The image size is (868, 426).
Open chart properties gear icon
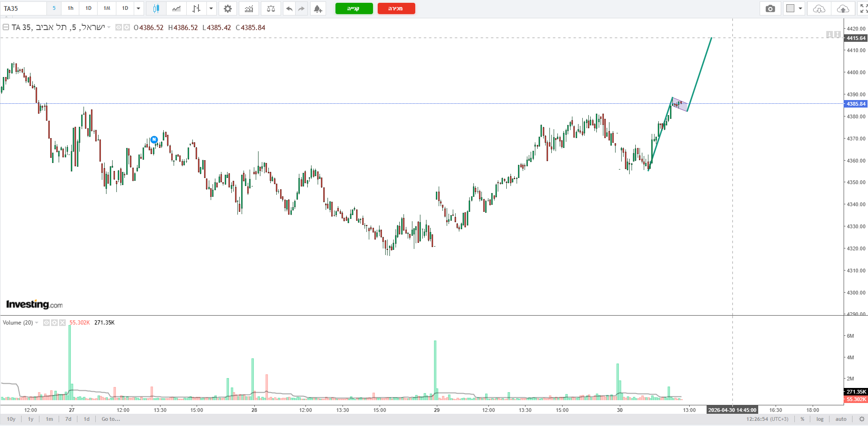tap(228, 8)
